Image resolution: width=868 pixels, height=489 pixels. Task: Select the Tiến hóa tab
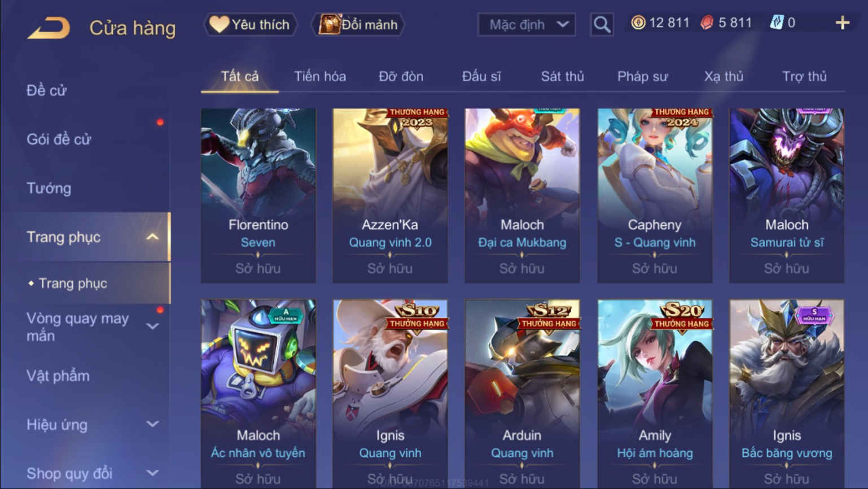point(320,76)
